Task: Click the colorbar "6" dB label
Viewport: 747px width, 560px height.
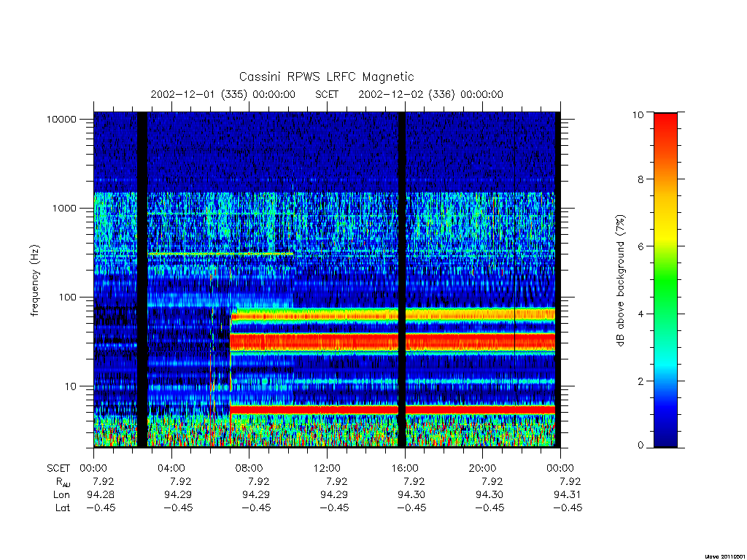Action: 640,246
